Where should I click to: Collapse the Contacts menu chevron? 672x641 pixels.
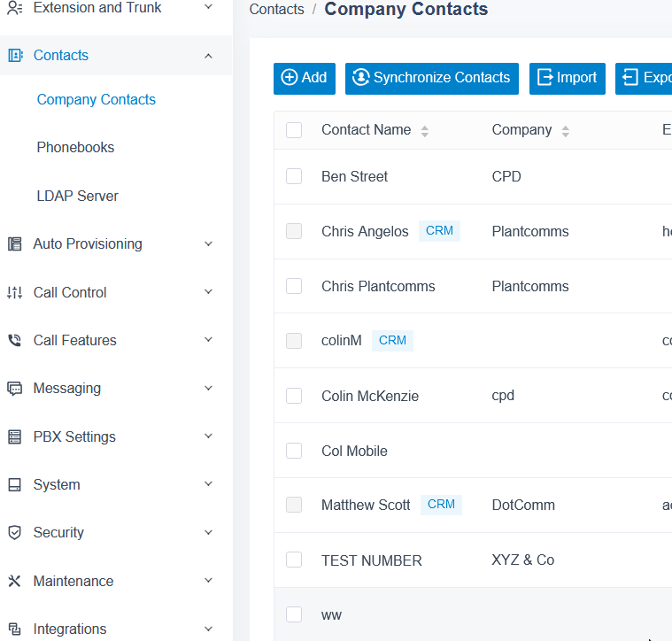click(x=208, y=56)
